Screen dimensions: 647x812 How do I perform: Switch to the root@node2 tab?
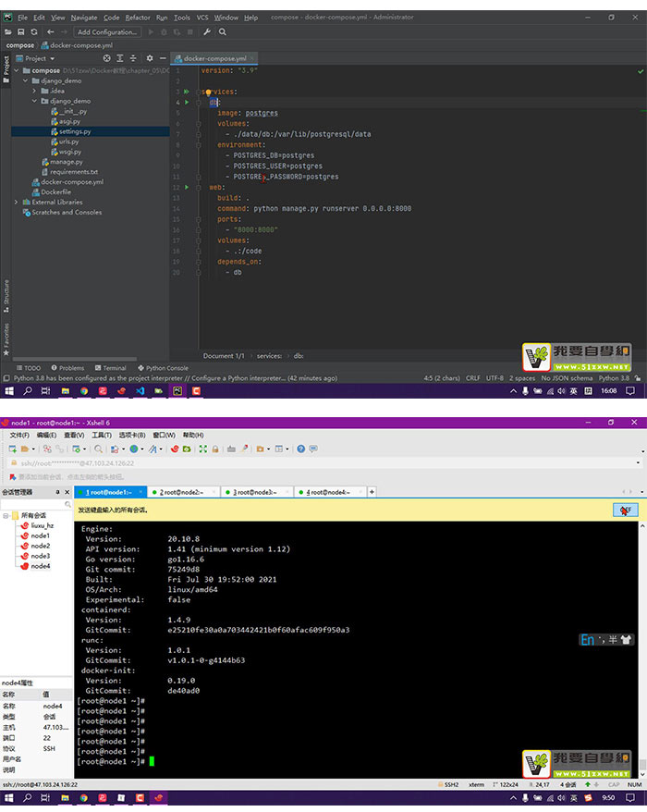click(x=182, y=492)
